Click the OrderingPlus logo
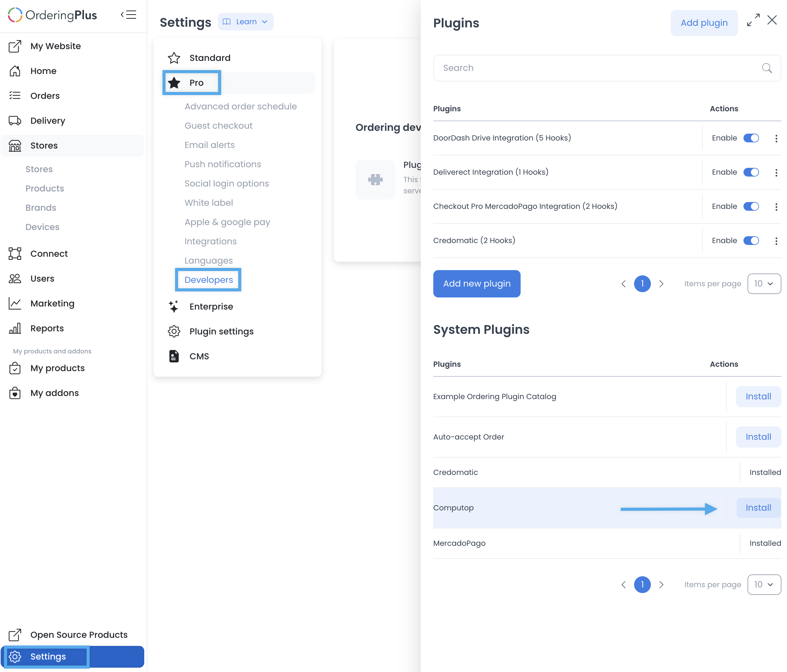The width and height of the screenshot is (787, 672). [x=53, y=15]
